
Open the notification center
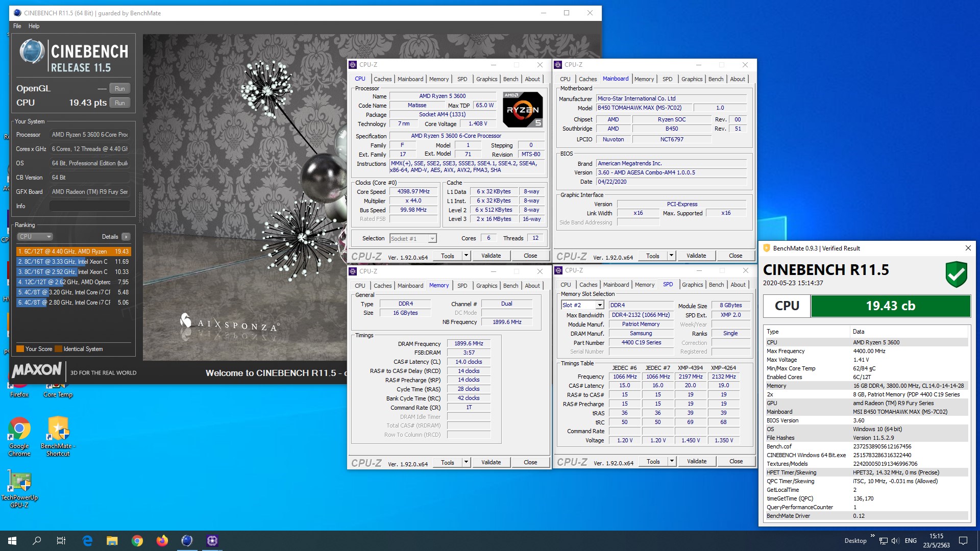[963, 540]
